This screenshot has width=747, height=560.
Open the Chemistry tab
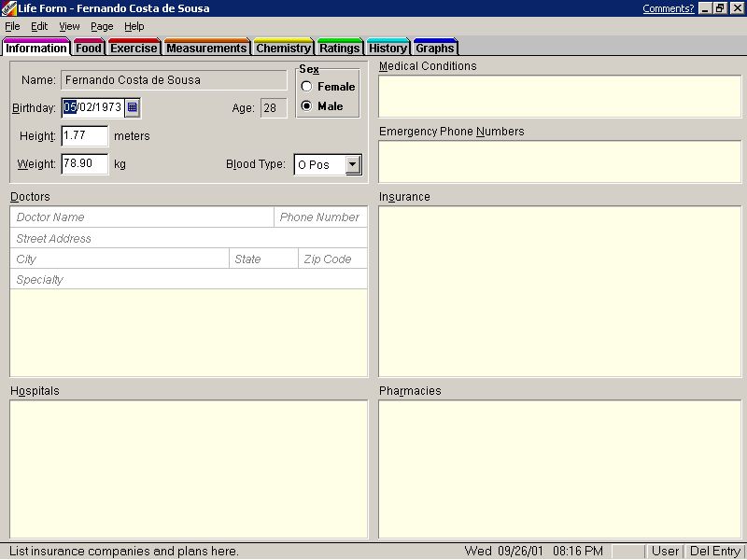[x=283, y=48]
